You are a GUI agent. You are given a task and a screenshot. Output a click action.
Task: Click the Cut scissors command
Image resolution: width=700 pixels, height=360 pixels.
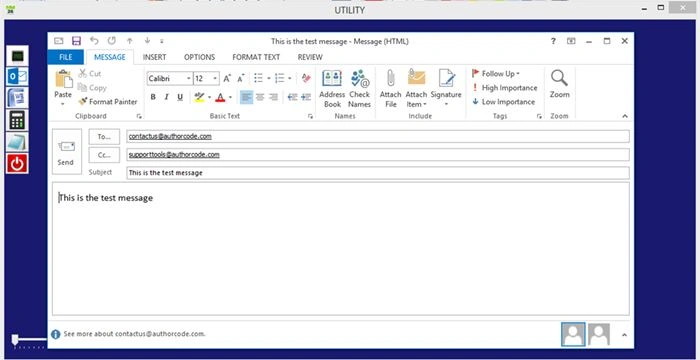pyautogui.click(x=90, y=74)
